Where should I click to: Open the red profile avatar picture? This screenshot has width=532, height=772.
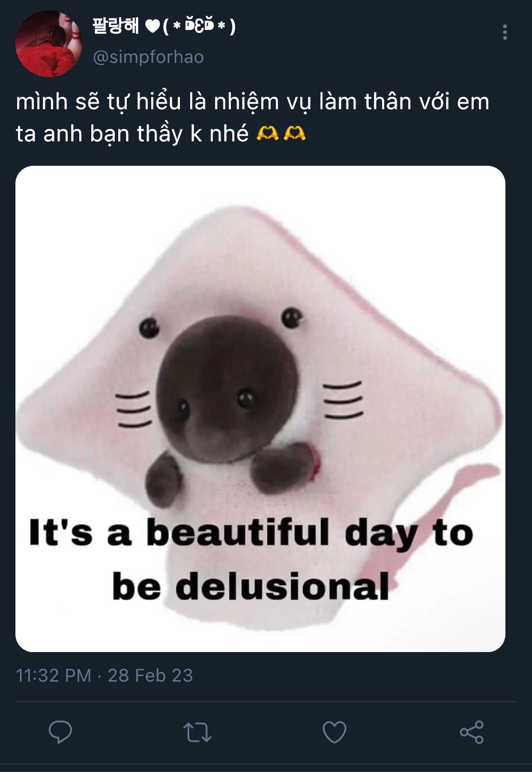click(49, 44)
